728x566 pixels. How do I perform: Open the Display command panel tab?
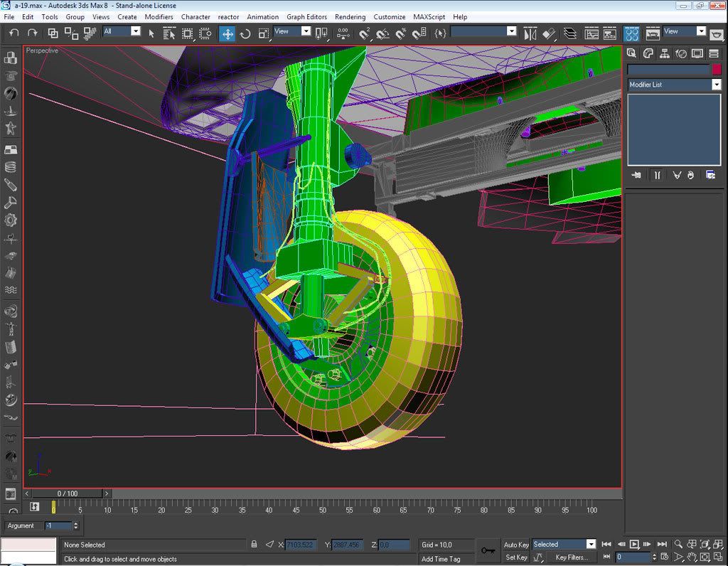[x=697, y=53]
